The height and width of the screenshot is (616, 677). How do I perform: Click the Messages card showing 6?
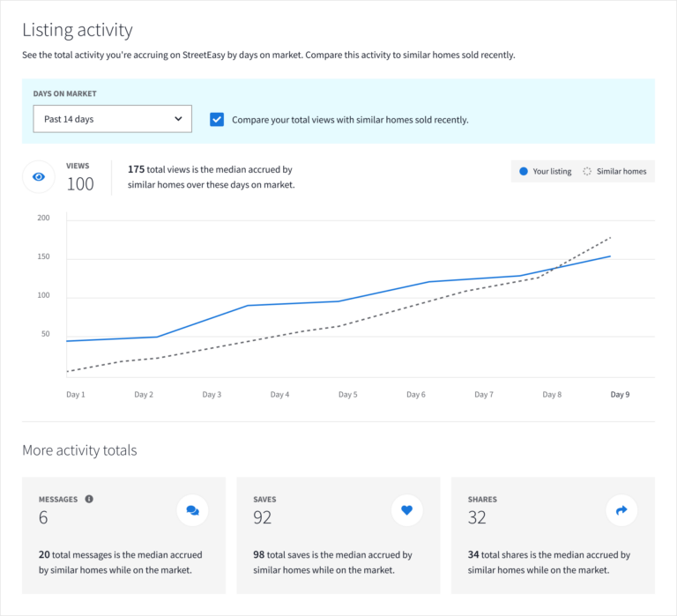point(123,534)
